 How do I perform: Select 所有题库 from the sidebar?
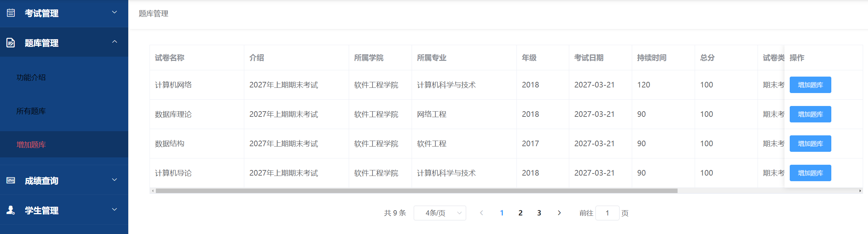[x=31, y=111]
